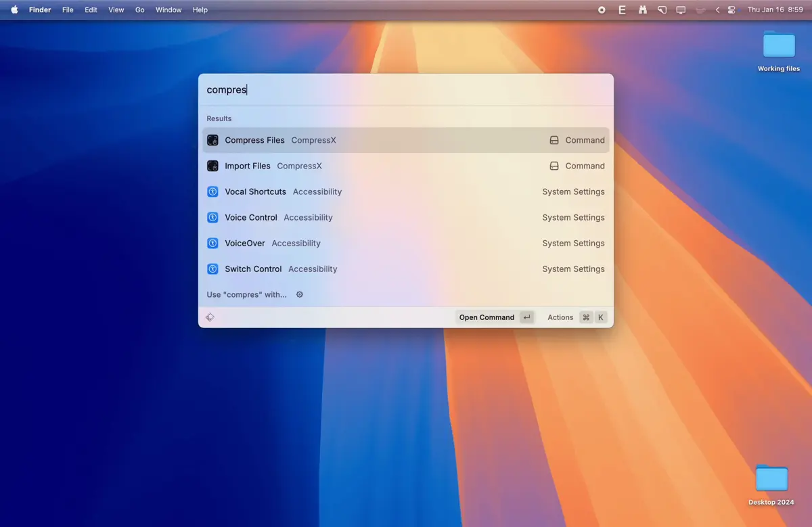Viewport: 812px width, 527px height.
Task: Open the Go menu
Action: click(x=139, y=10)
